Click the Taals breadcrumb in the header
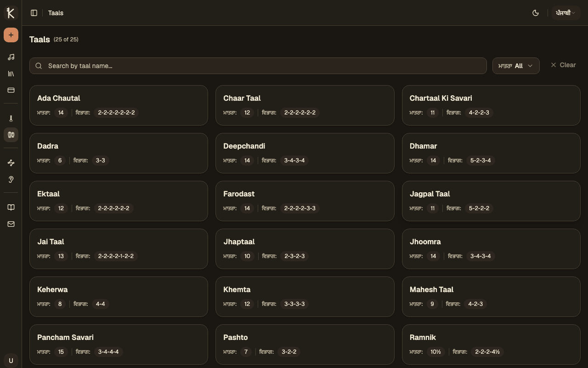 pyautogui.click(x=56, y=13)
